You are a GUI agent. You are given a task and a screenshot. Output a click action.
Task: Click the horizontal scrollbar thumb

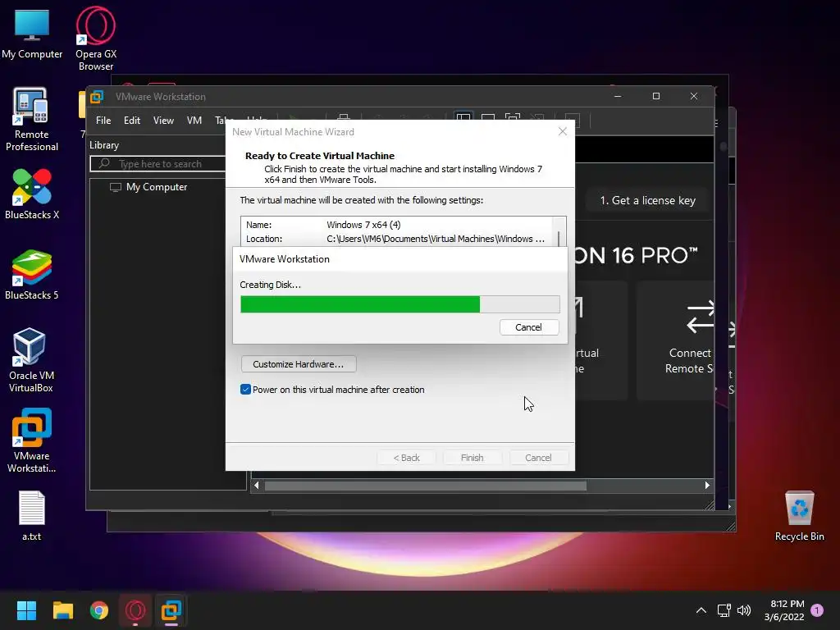click(426, 486)
